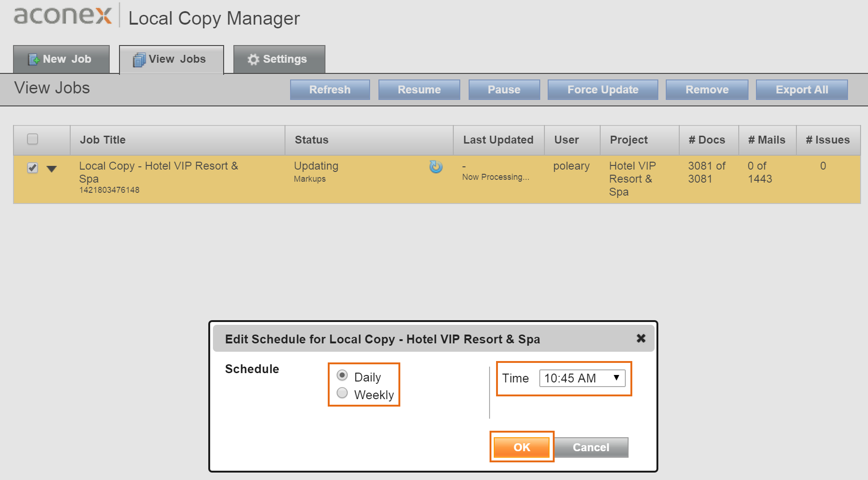Click the Refresh button
This screenshot has height=480, width=868.
(x=330, y=90)
